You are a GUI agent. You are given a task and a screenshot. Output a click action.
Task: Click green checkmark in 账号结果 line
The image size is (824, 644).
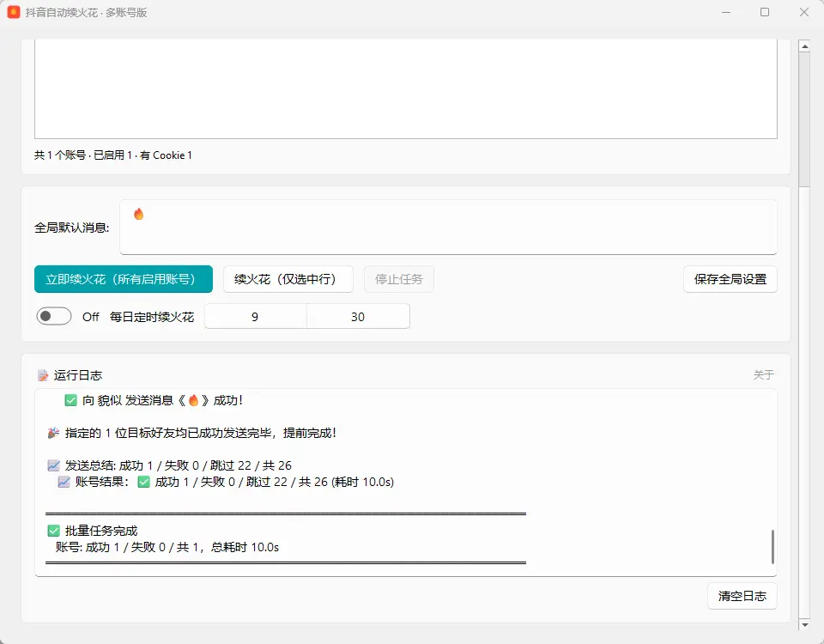click(144, 482)
